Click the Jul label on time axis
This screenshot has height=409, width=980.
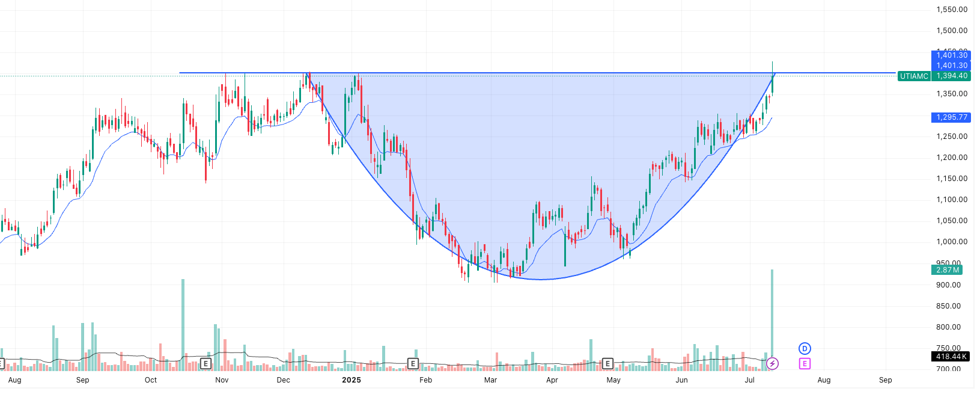click(x=749, y=380)
